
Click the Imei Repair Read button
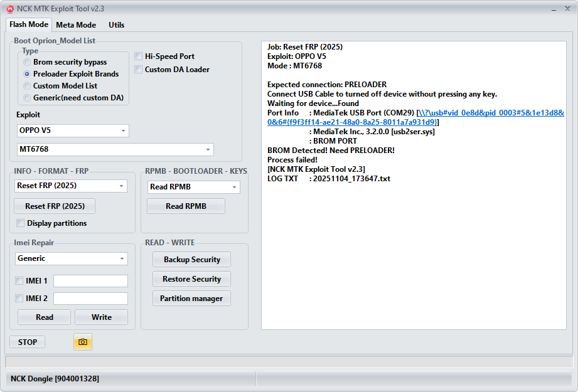point(44,317)
